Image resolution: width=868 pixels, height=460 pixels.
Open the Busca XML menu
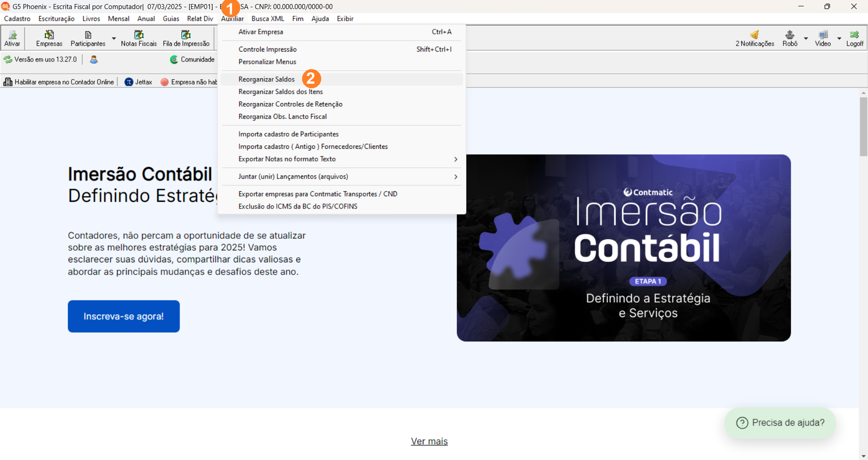[x=268, y=19]
